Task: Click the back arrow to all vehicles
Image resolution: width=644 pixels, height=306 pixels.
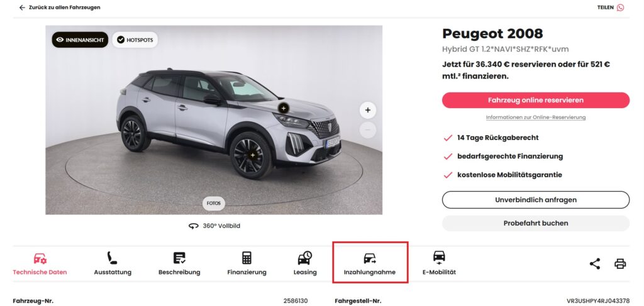Action: [22, 8]
